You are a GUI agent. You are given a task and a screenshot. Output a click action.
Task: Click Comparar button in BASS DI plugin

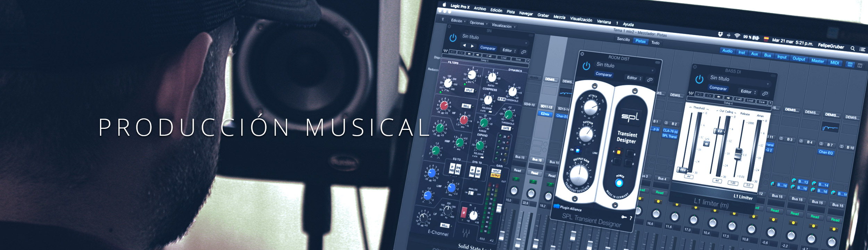point(718,88)
